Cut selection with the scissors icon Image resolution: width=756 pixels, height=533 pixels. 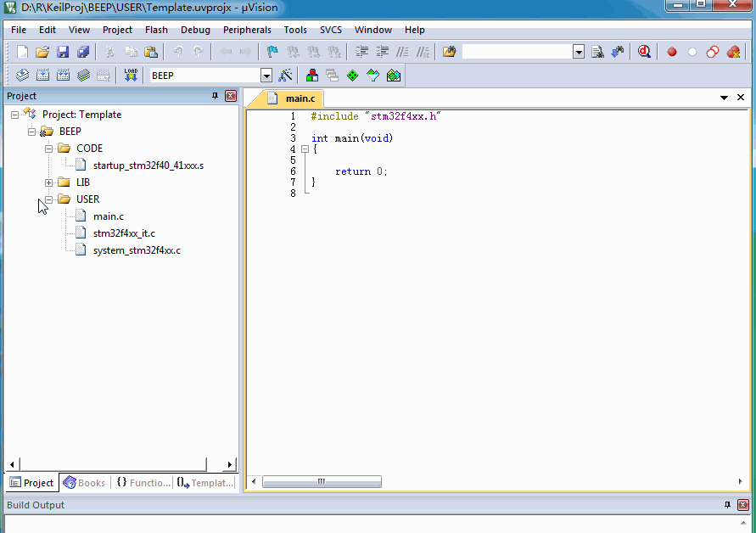click(x=110, y=52)
